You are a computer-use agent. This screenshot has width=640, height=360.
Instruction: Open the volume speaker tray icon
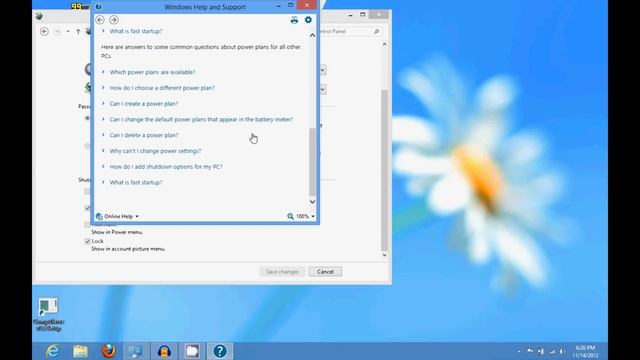tap(562, 351)
